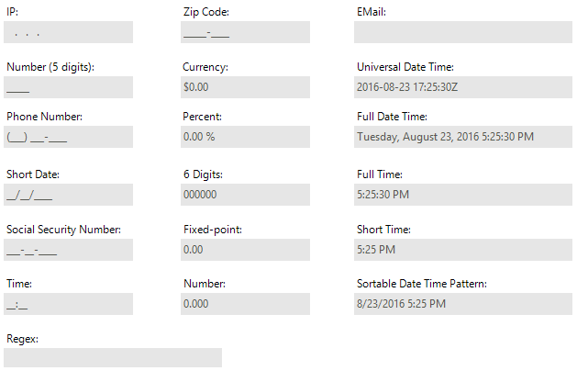Click the Regex input field
This screenshot has width=588, height=371.
(113, 357)
